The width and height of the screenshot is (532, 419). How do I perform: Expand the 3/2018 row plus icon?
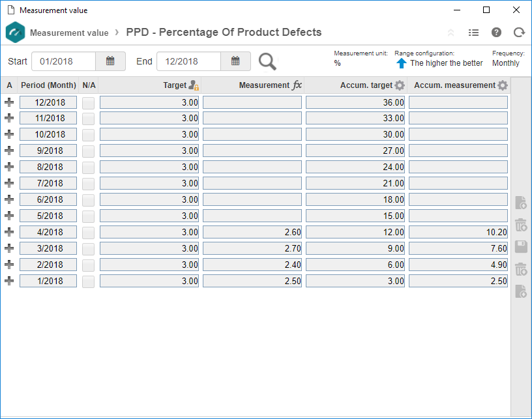[x=9, y=248]
